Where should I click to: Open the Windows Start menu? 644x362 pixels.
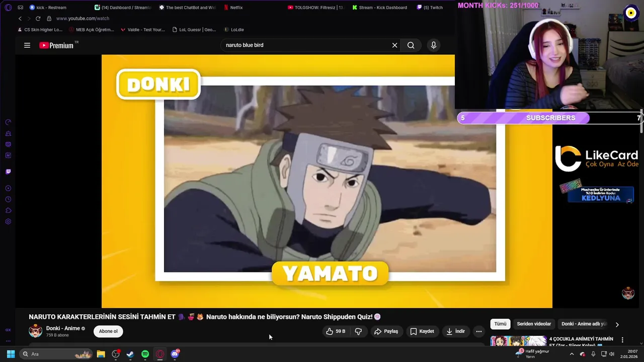click(x=11, y=354)
